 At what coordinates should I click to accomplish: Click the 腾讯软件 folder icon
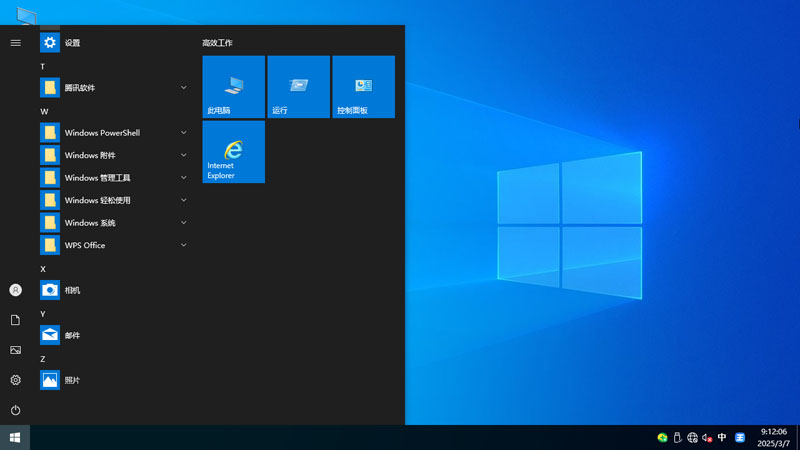[50, 88]
